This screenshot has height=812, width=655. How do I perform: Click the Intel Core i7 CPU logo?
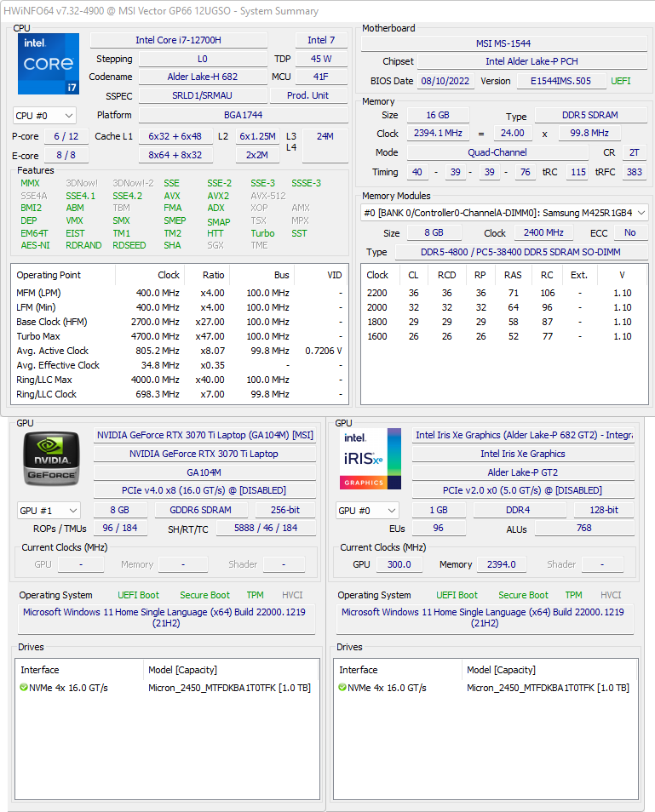(x=49, y=64)
